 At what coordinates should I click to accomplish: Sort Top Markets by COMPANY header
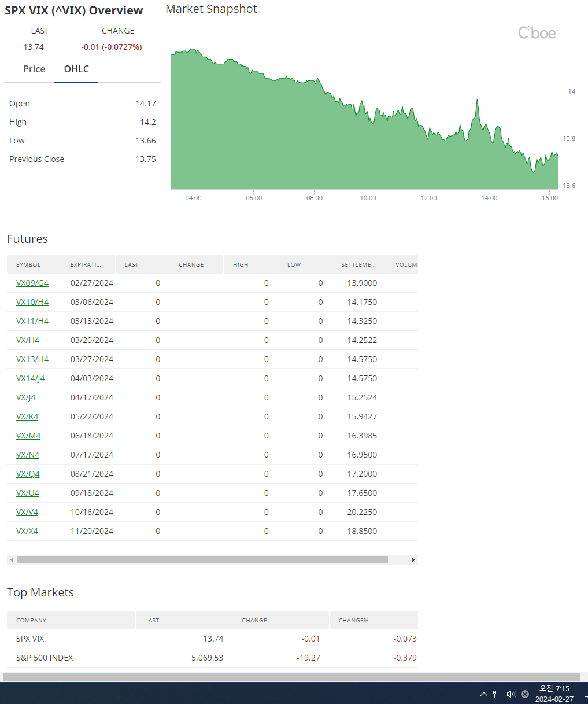pos(71,620)
